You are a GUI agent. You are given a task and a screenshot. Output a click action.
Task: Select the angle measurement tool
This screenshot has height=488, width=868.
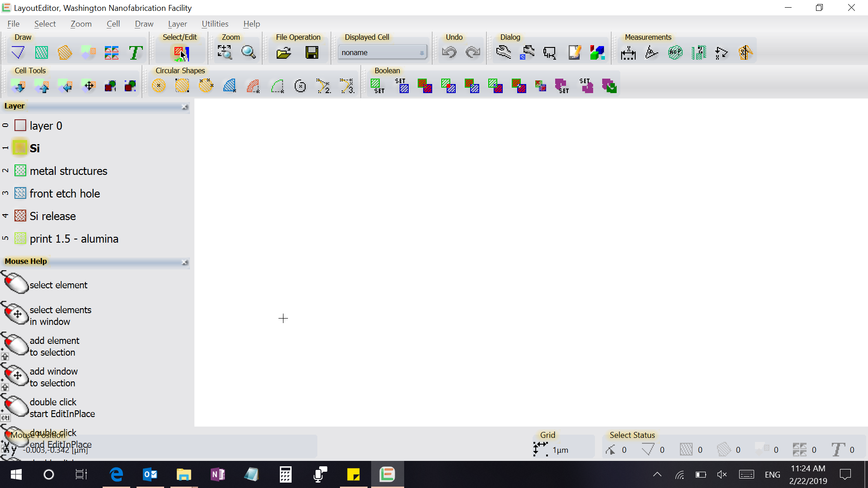(x=651, y=53)
